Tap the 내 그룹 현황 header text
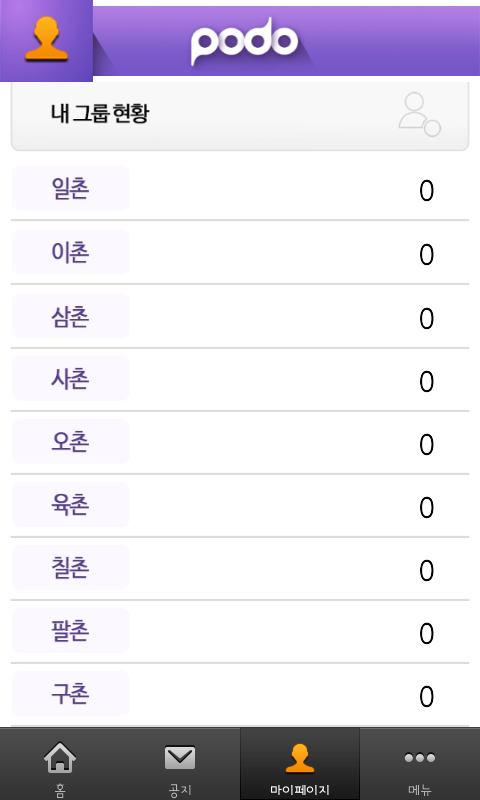Screen dimensions: 480x800 coord(100,114)
